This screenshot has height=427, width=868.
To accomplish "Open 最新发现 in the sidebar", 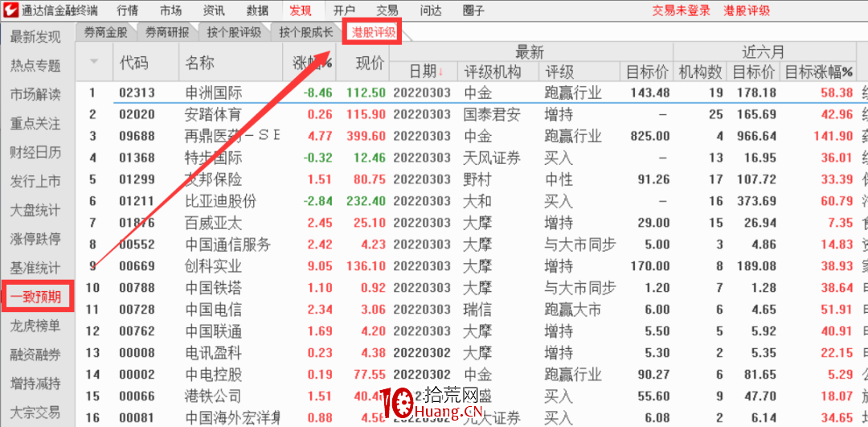I will click(x=35, y=37).
